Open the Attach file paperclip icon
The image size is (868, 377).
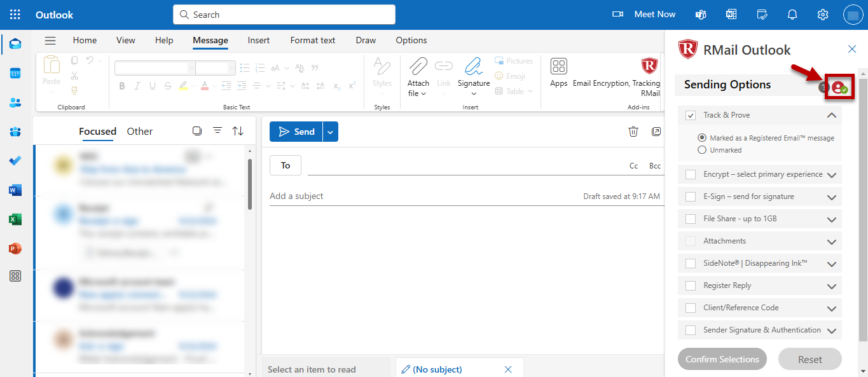(x=418, y=66)
